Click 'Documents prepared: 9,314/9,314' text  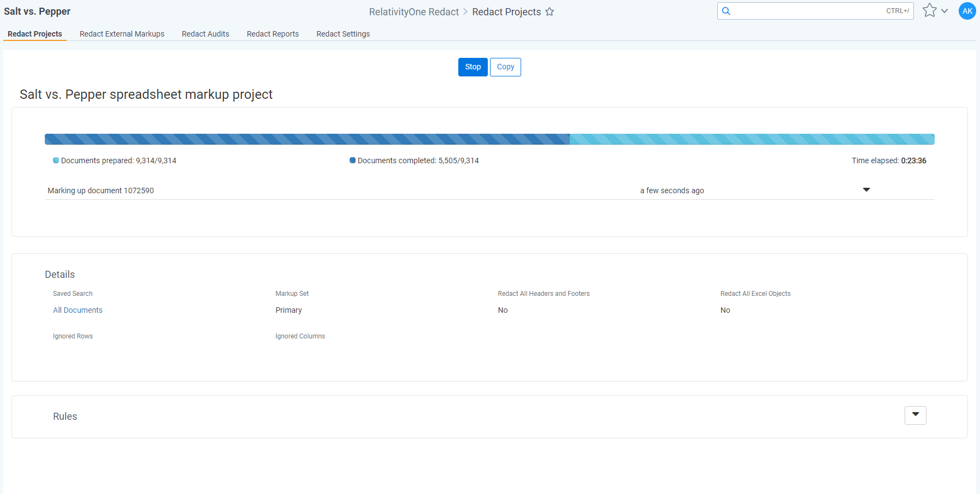(x=119, y=160)
